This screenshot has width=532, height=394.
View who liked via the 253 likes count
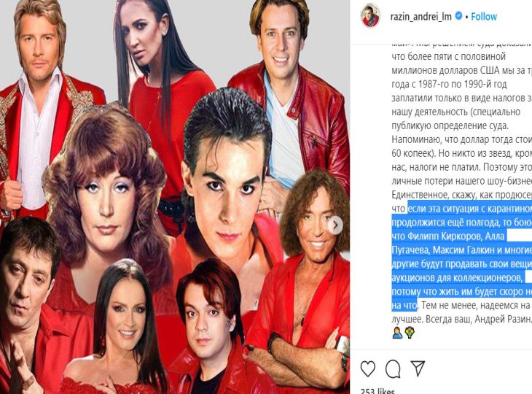pyautogui.click(x=378, y=391)
